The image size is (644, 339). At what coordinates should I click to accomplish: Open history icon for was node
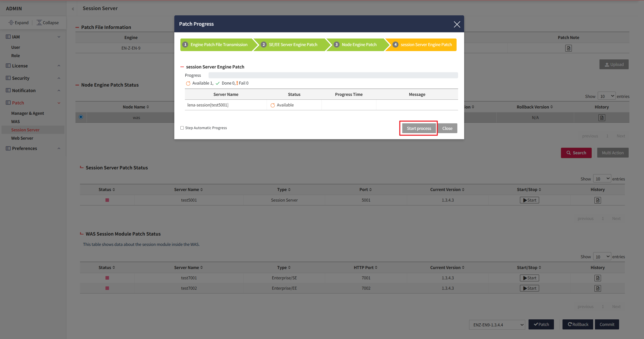602,118
